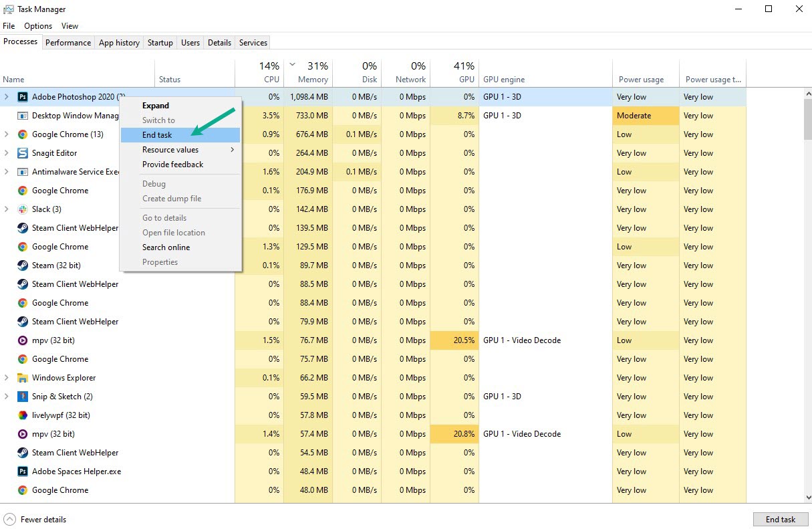Viewport: 812px width, 529px height.
Task: Select Search online in the context menu
Action: (180, 247)
